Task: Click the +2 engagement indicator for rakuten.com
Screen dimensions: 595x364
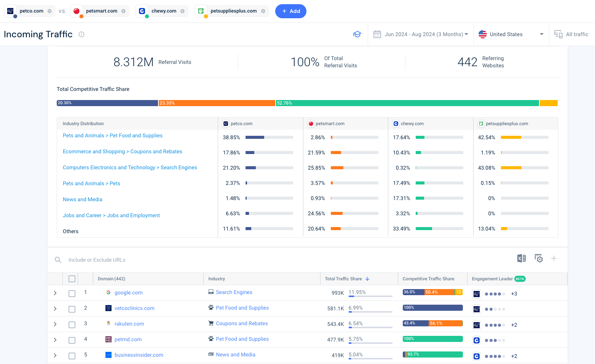Action: [x=514, y=325]
